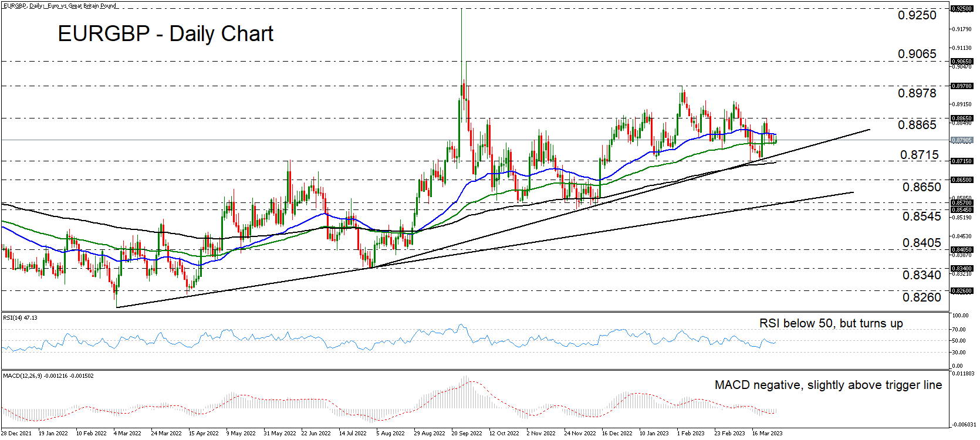This screenshot has width=980, height=440.
Task: Click the large 0.8260 level label
Action: point(922,297)
